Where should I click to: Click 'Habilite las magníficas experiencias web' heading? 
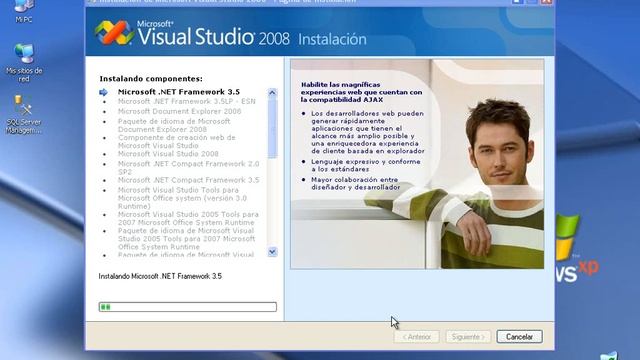362,92
